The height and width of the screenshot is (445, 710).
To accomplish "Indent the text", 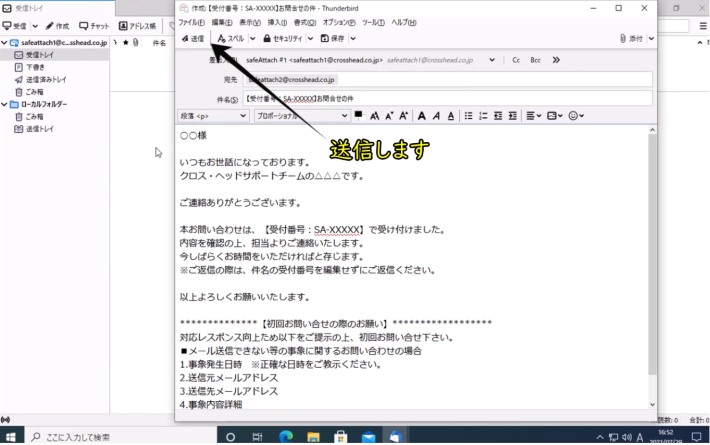I will [513, 116].
